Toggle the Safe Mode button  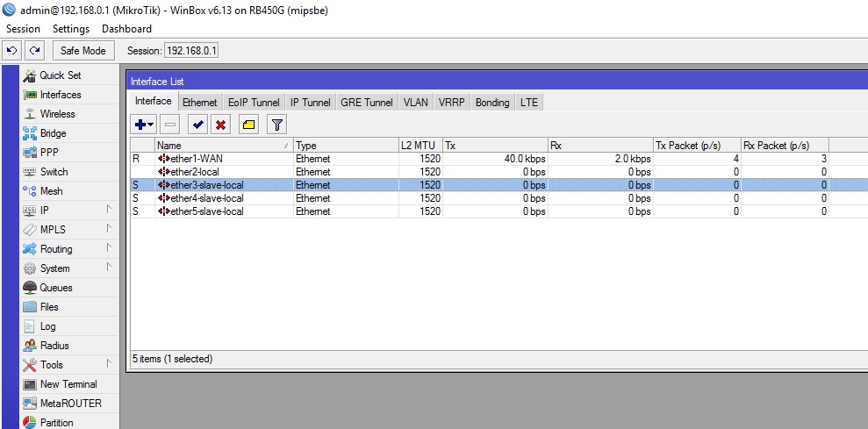click(x=83, y=50)
